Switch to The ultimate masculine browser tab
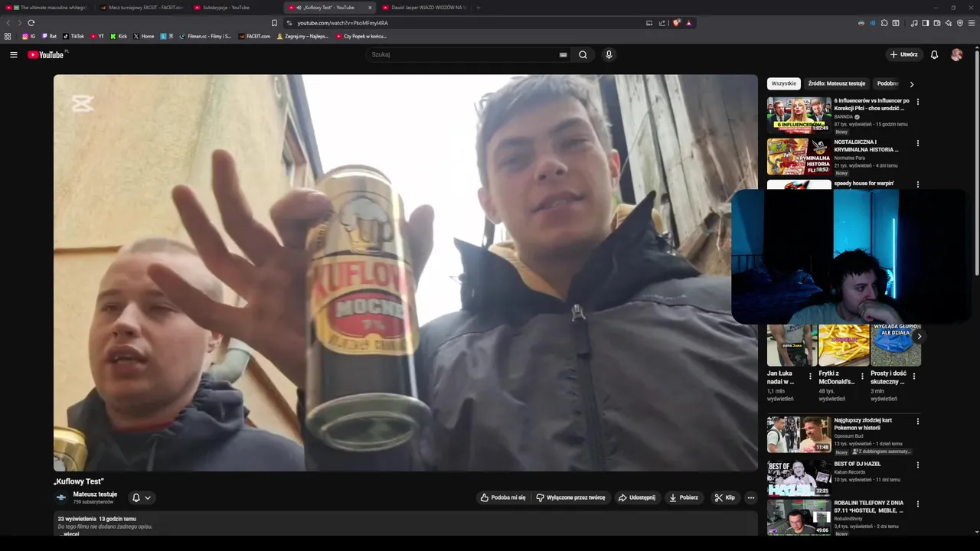Viewport: 980px width, 551px height. 49,8
